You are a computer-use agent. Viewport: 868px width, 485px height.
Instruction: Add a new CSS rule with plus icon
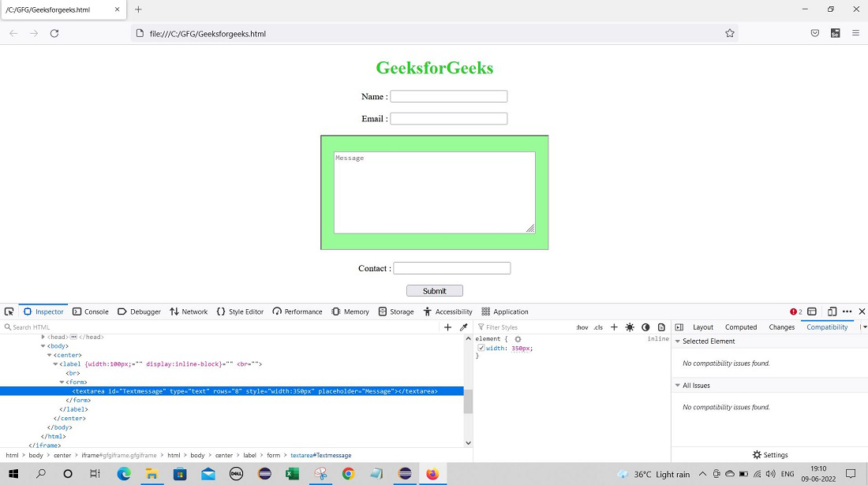click(x=614, y=327)
